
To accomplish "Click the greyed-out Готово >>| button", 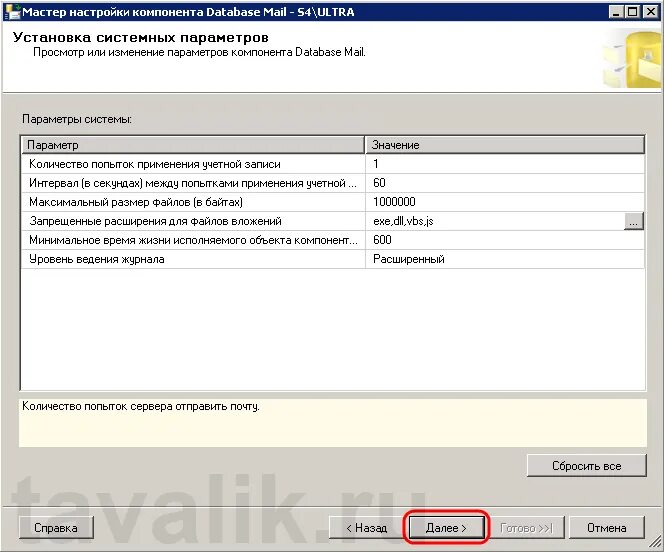I will pos(526,528).
